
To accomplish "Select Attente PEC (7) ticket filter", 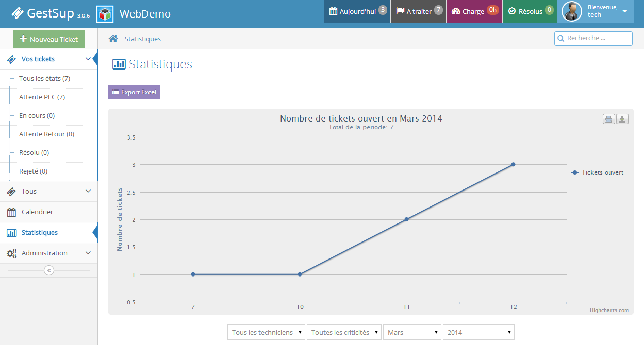I will click(x=42, y=97).
